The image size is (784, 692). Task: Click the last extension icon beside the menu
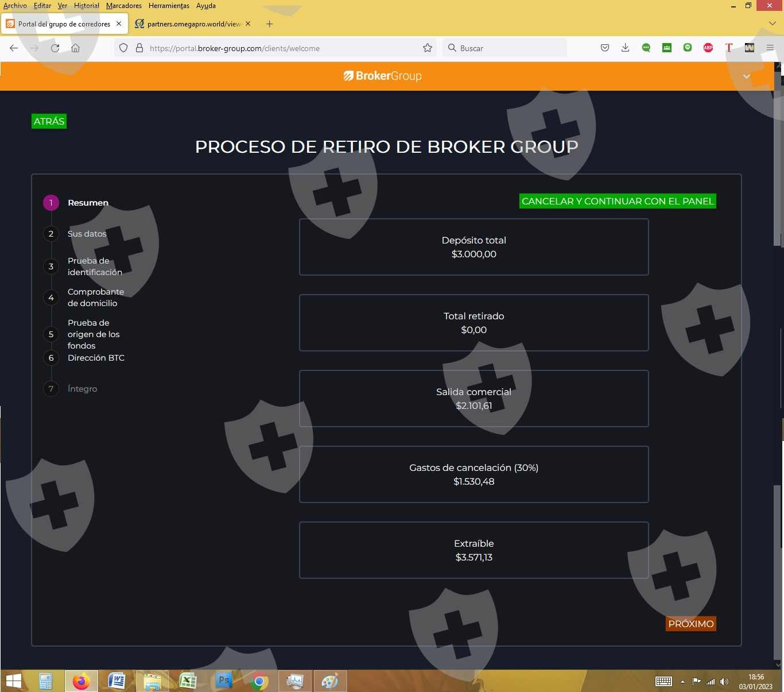[x=750, y=48]
